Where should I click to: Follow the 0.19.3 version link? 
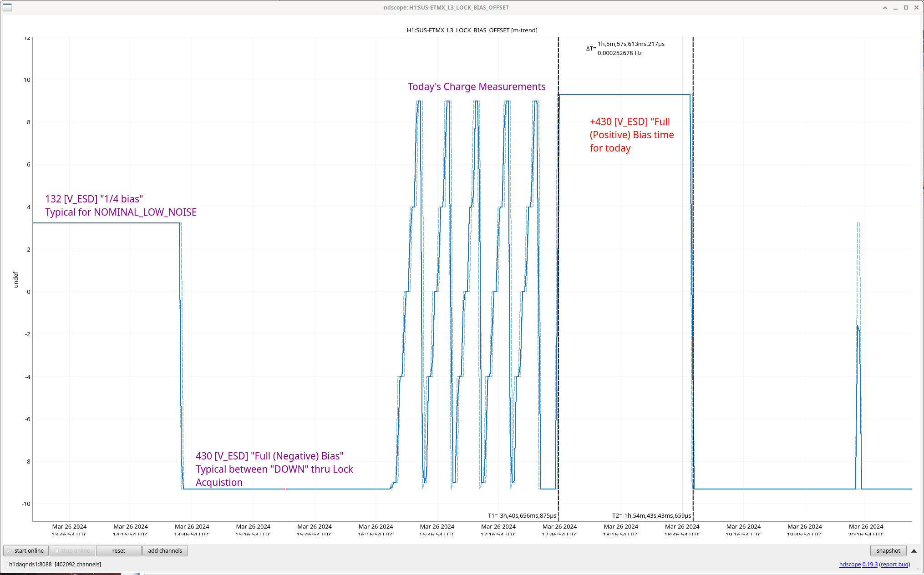(x=869, y=565)
